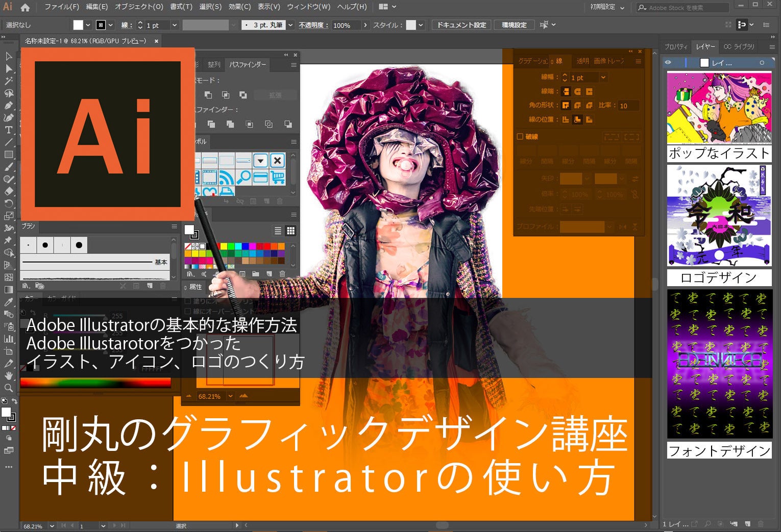Open the stroke color dropdown

pyautogui.click(x=111, y=25)
